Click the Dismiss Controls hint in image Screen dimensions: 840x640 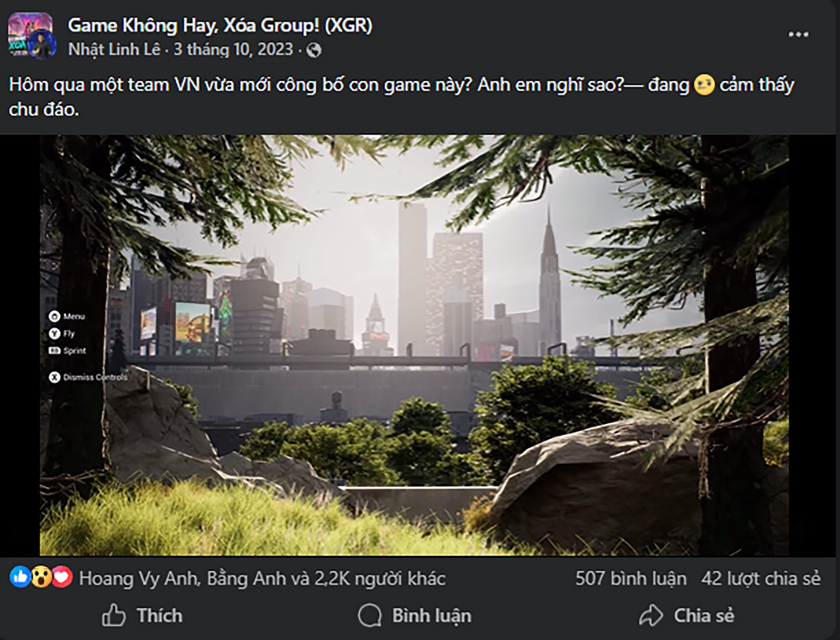point(88,377)
